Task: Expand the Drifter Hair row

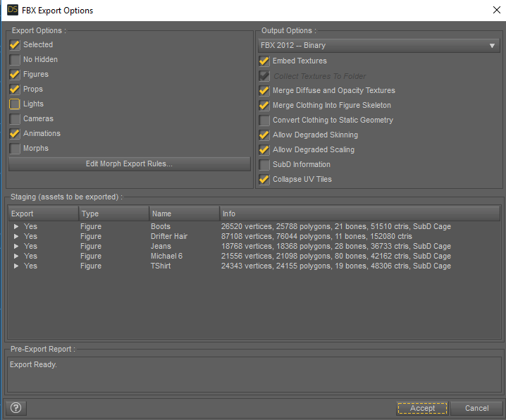Action: [16, 237]
